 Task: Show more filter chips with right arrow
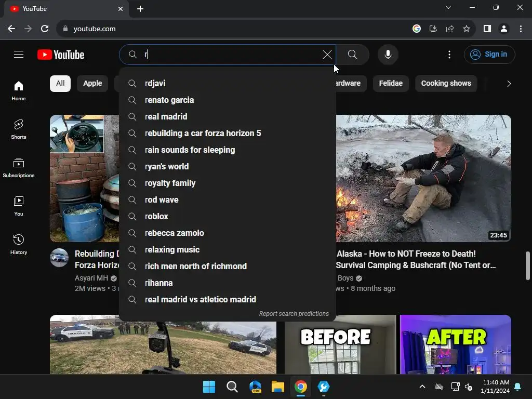click(x=509, y=84)
